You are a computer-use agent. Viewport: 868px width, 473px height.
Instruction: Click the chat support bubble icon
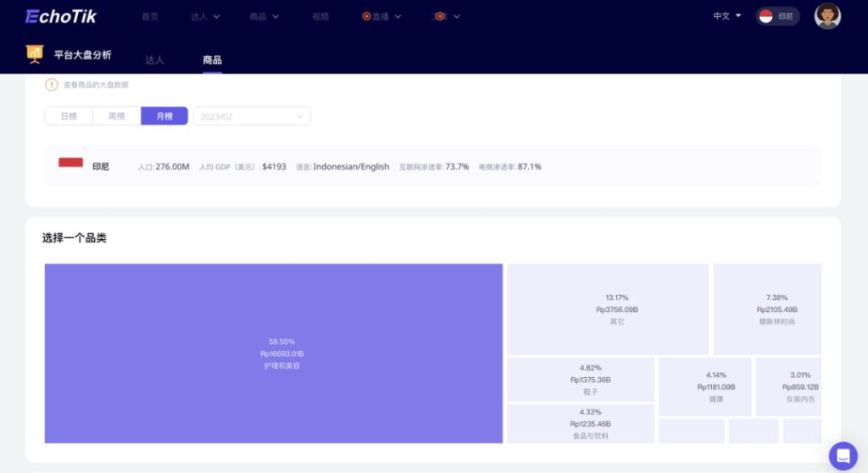pos(843,456)
